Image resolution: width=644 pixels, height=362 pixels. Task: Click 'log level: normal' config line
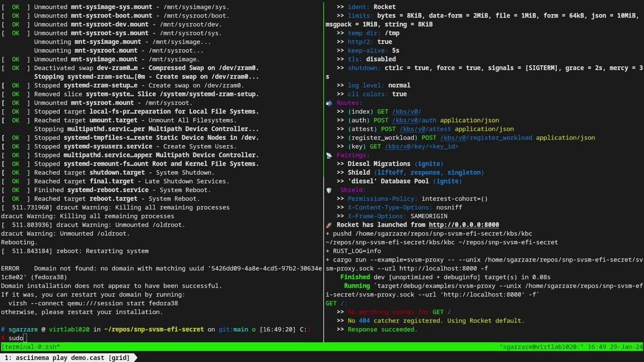coord(373,85)
